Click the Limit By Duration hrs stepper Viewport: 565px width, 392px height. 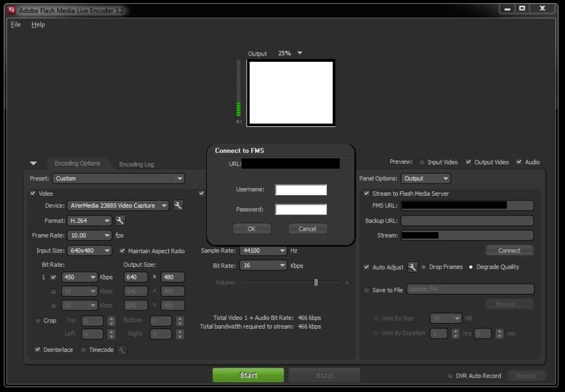pyautogui.click(x=456, y=334)
